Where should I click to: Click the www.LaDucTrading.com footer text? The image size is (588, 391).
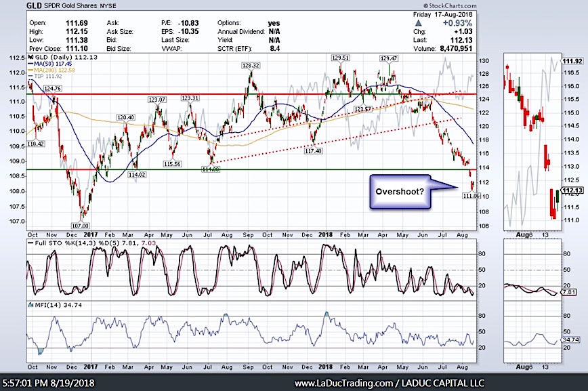(343, 383)
